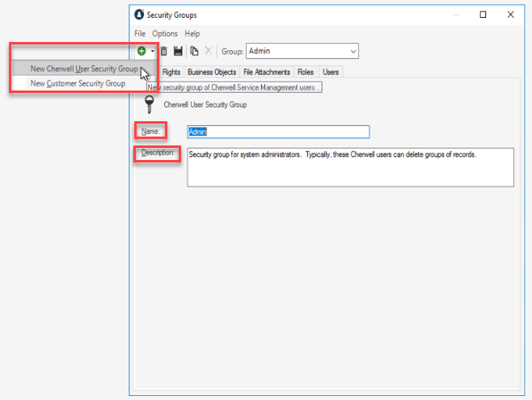The width and height of the screenshot is (532, 400).
Task: Choose New Customer Security Group
Action: (x=78, y=82)
